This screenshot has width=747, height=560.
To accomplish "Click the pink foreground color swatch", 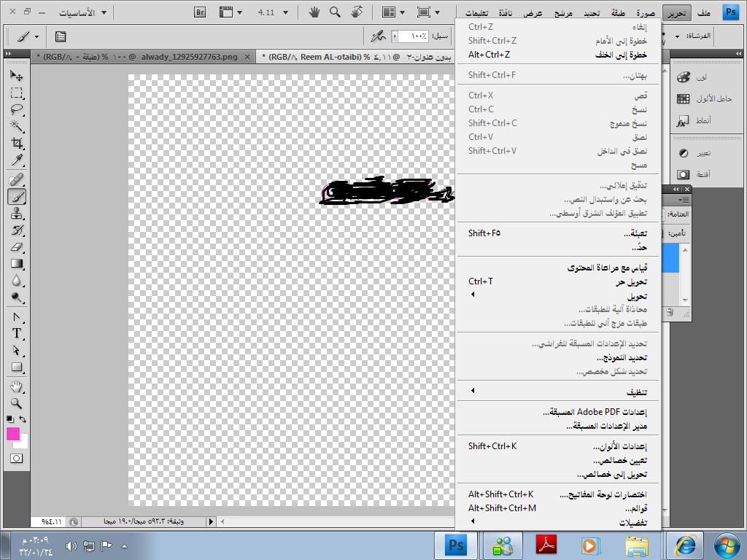I will 13,434.
